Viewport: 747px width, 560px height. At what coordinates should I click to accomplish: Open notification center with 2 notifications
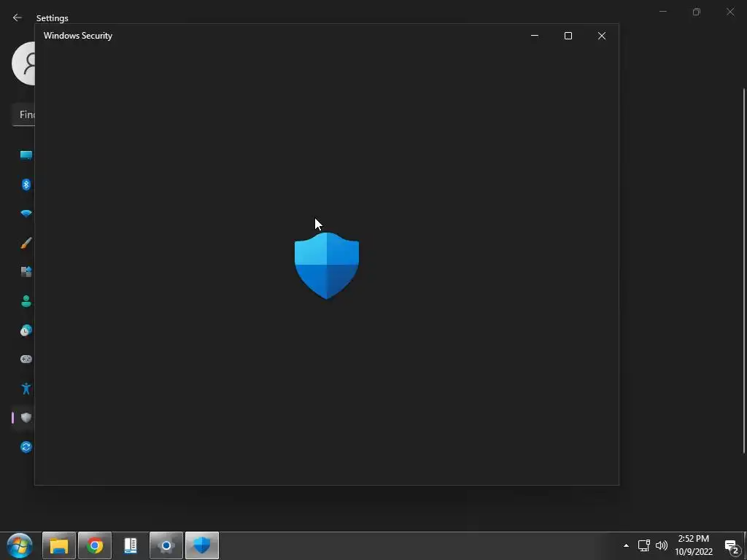732,545
